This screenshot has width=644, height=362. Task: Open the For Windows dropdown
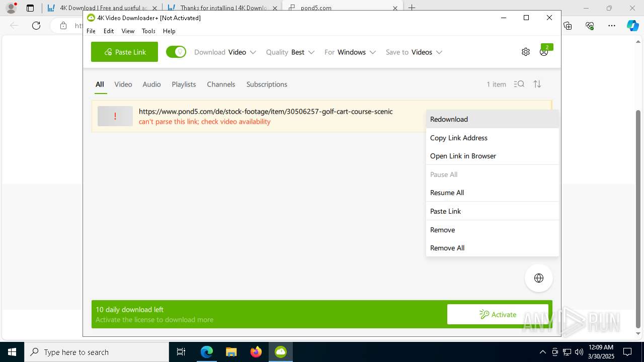pyautogui.click(x=350, y=52)
